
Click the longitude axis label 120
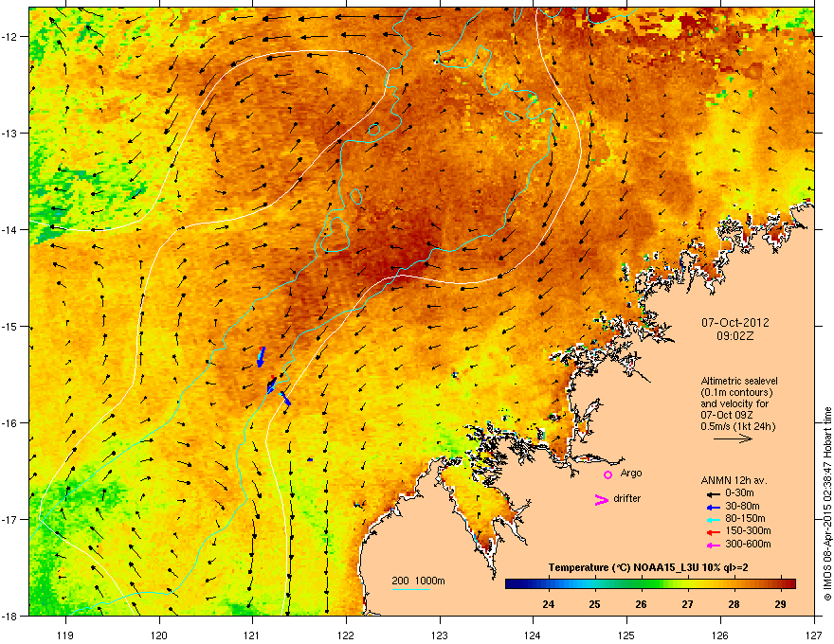tap(159, 635)
